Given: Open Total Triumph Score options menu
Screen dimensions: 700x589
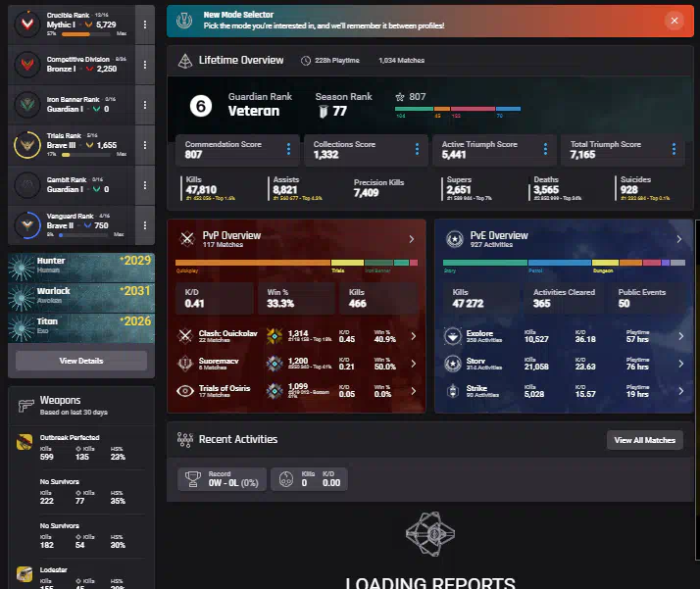Looking at the screenshot, I should (674, 149).
